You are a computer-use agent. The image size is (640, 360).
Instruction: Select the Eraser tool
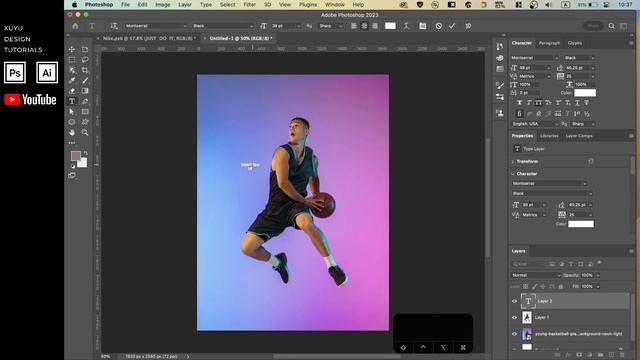click(72, 91)
